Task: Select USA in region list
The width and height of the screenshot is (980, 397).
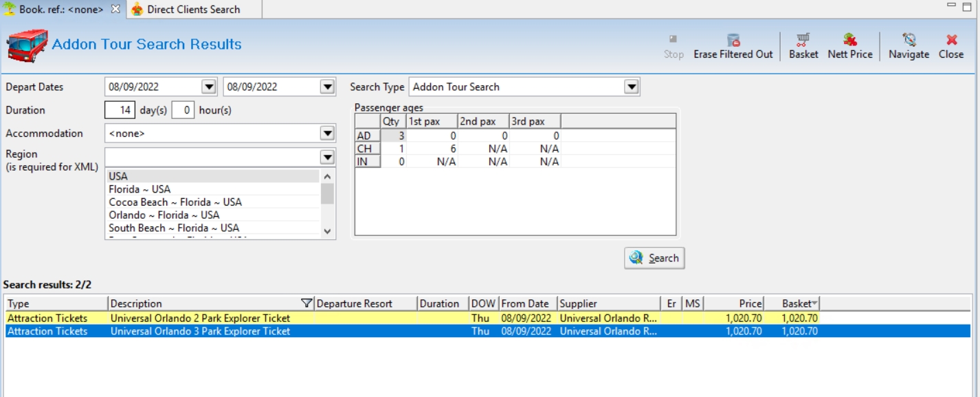Action: pos(213,176)
